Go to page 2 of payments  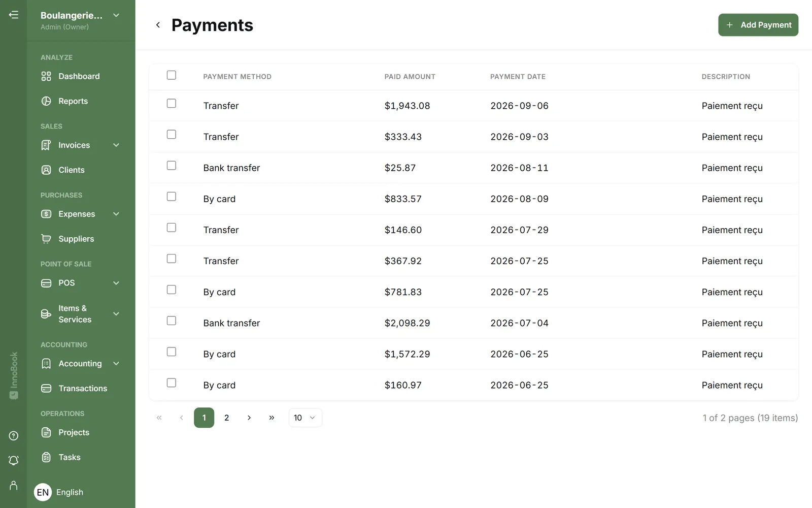[227, 418]
